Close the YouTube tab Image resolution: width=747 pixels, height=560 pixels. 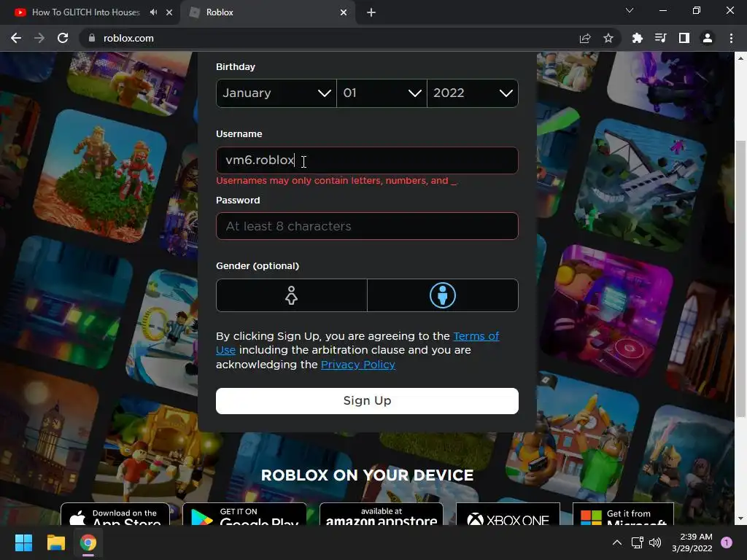click(x=169, y=12)
